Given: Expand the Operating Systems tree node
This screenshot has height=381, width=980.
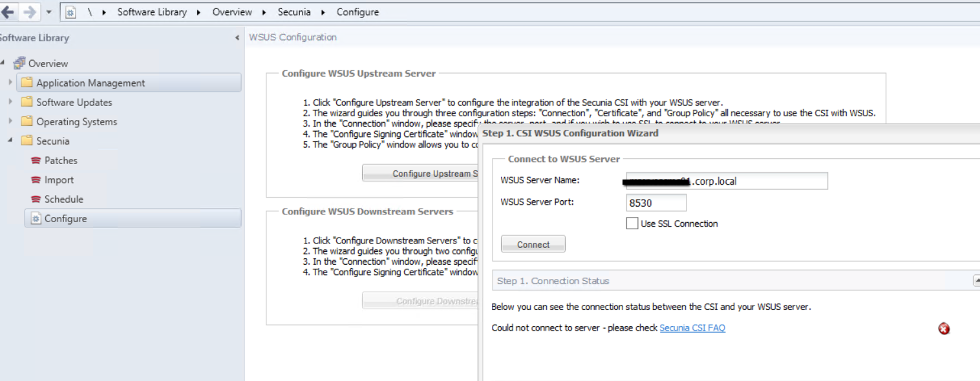Looking at the screenshot, I should 10,121.
